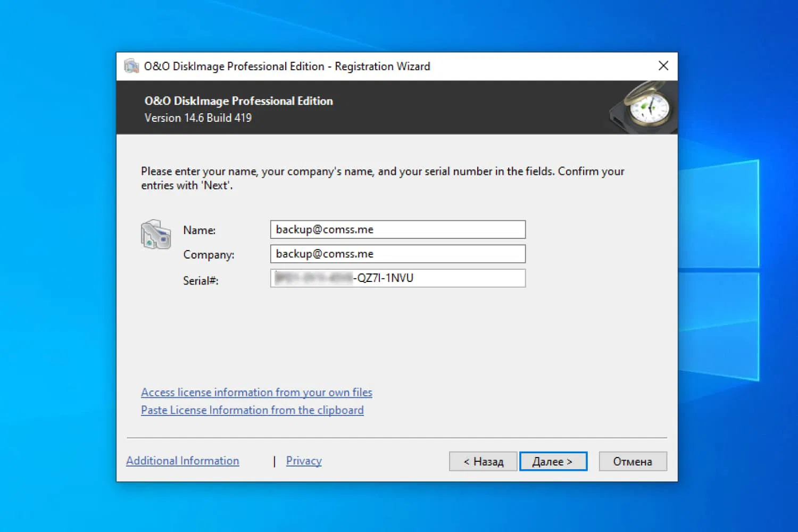798x532 pixels.
Task: Open the Privacy link
Action: point(304,461)
